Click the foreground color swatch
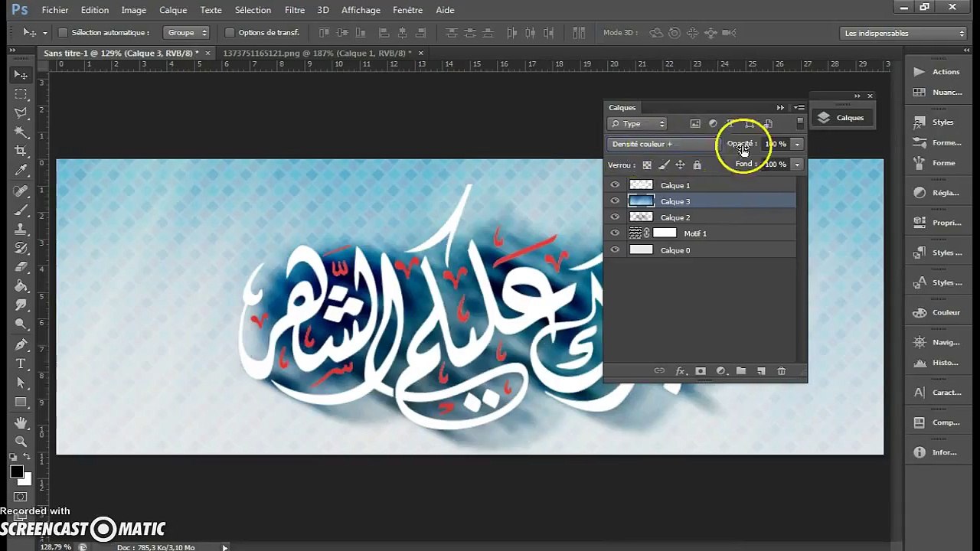The width and height of the screenshot is (980, 551). coord(17,472)
